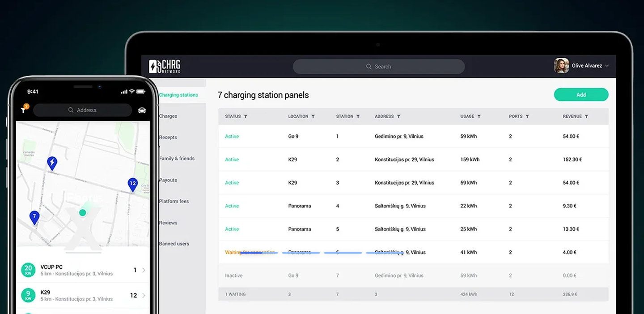Screen dimensions: 644x314
Task: Click the 4.00 € revenue cell
Action: click(569, 253)
